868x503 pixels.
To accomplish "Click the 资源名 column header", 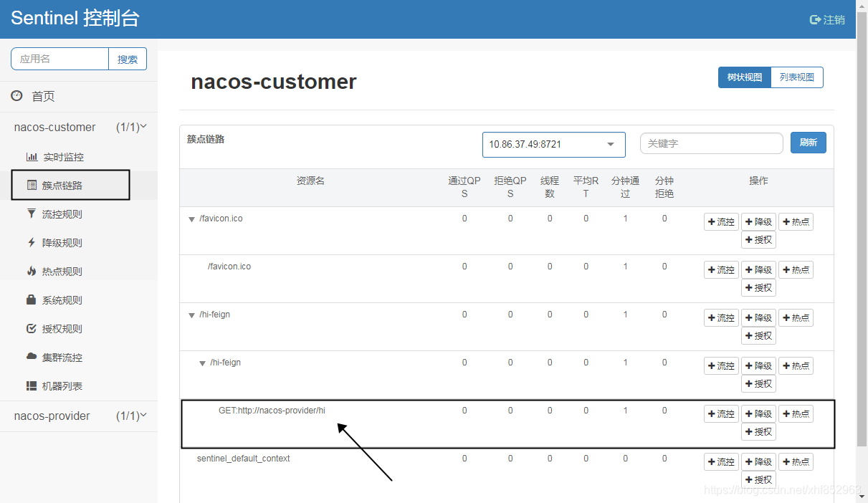I will click(x=310, y=181).
